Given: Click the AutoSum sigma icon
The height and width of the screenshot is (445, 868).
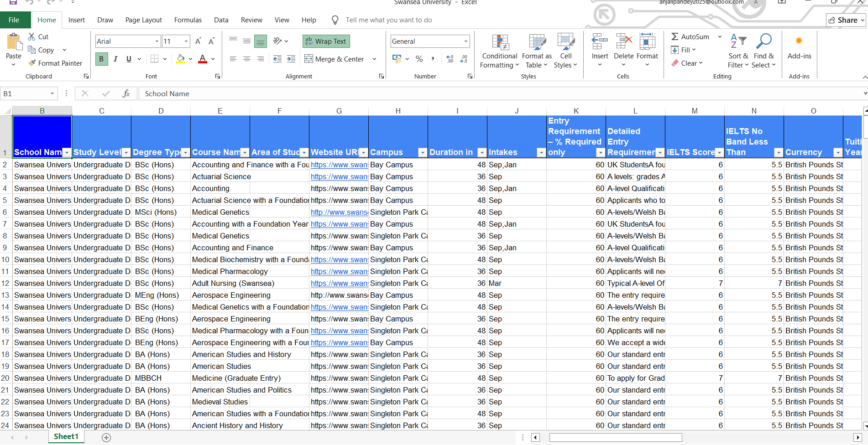Looking at the screenshot, I should click(x=675, y=36).
